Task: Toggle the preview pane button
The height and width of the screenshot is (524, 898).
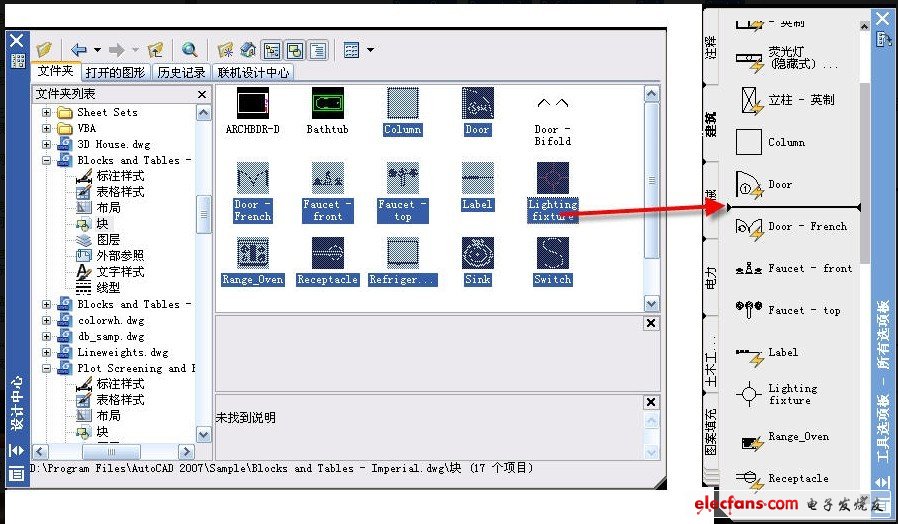Action: [295, 50]
